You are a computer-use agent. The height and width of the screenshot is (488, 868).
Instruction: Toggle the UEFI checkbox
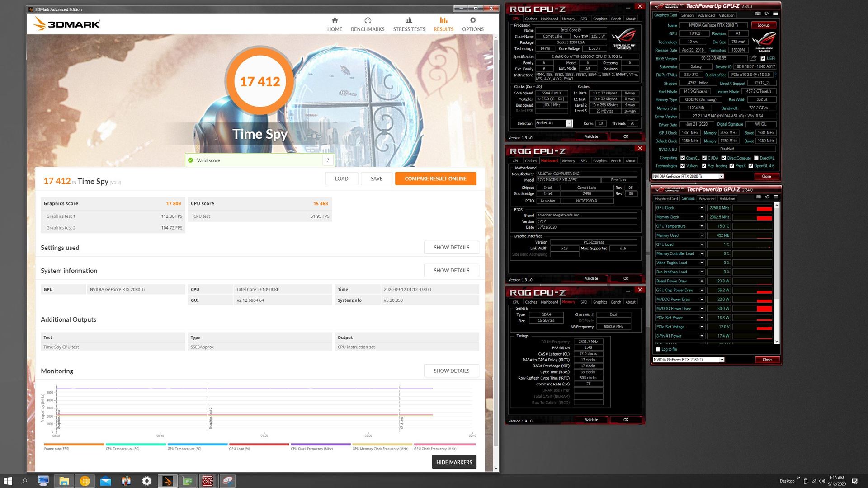[x=763, y=58]
